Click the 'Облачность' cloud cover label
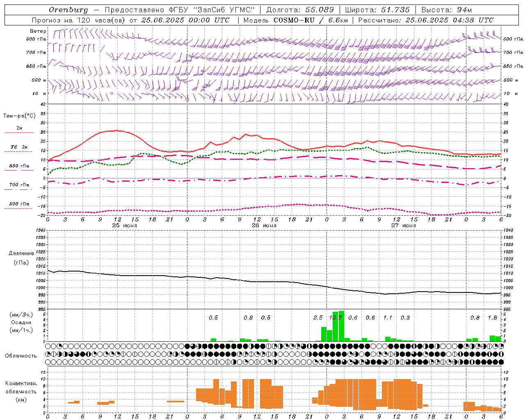The width and height of the screenshot is (525, 420). pyautogui.click(x=21, y=356)
